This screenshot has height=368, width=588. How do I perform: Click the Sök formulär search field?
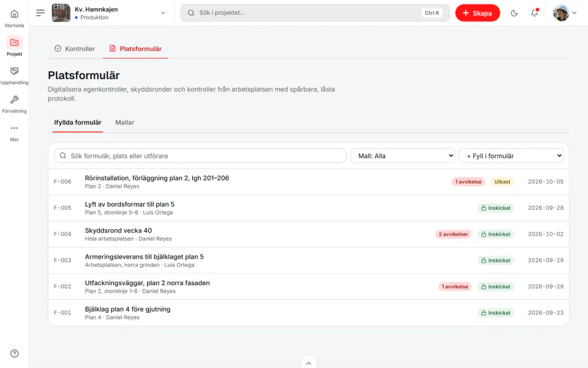click(x=200, y=156)
